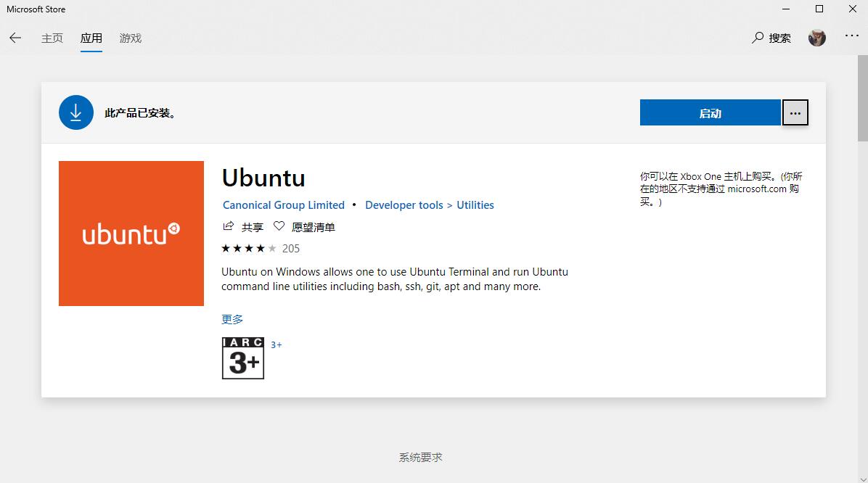Open the search magnifier icon
Viewport: 868px width, 483px height.
point(758,38)
